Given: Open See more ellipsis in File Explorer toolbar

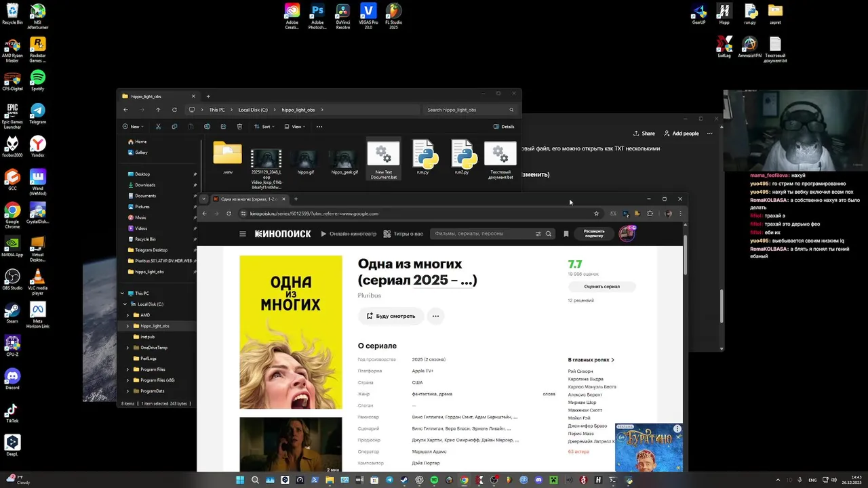Looking at the screenshot, I should 319,127.
